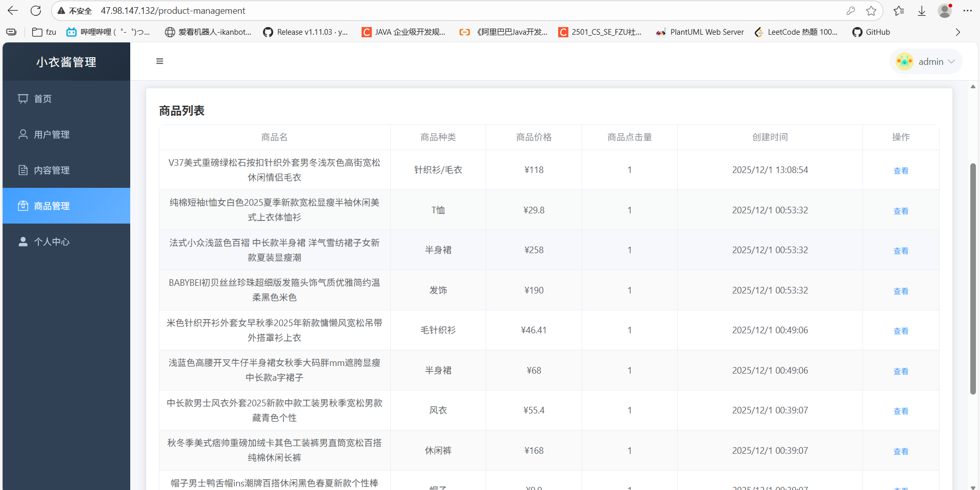Screen dimensions: 980x490
Task: Click the admin avatar image
Action: click(904, 62)
